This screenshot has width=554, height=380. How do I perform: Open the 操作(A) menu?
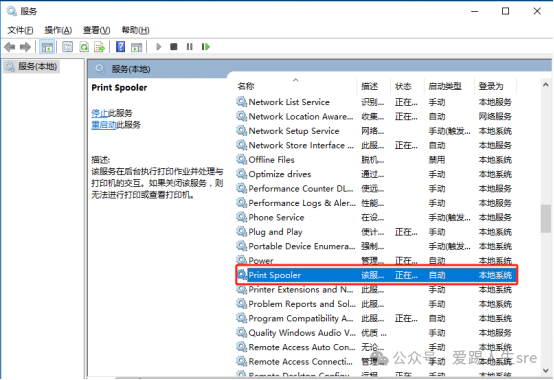[58, 30]
